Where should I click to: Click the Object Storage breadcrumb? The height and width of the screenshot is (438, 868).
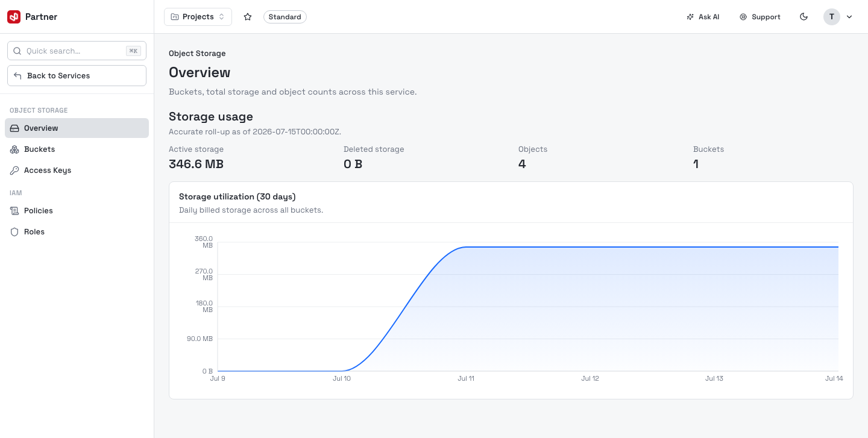coord(197,54)
